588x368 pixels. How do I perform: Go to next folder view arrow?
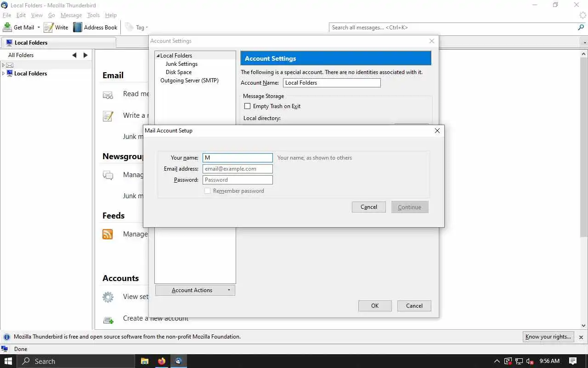(x=85, y=55)
